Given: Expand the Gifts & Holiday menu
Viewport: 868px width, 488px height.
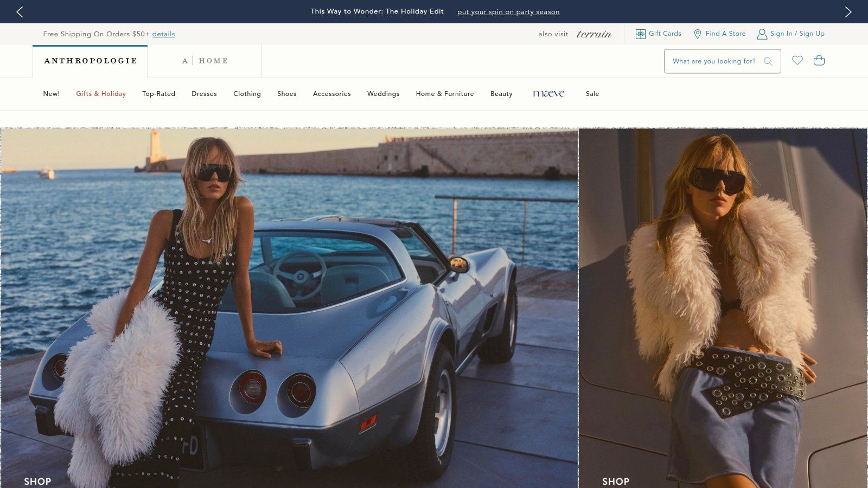Looking at the screenshot, I should pyautogui.click(x=101, y=94).
